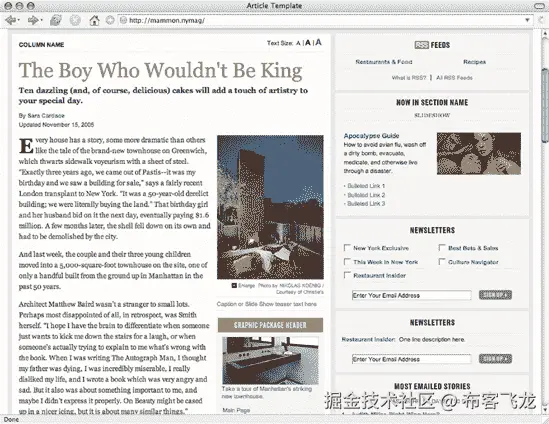Click the address bar showing mammon.nymag

[x=325, y=20]
